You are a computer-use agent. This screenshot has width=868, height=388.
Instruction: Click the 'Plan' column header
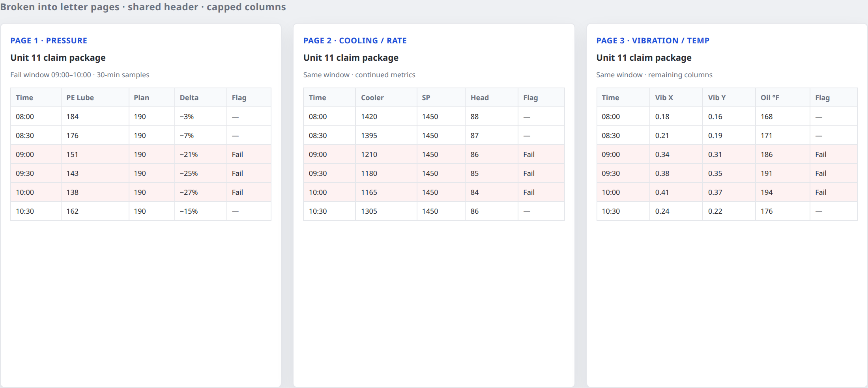[152, 98]
